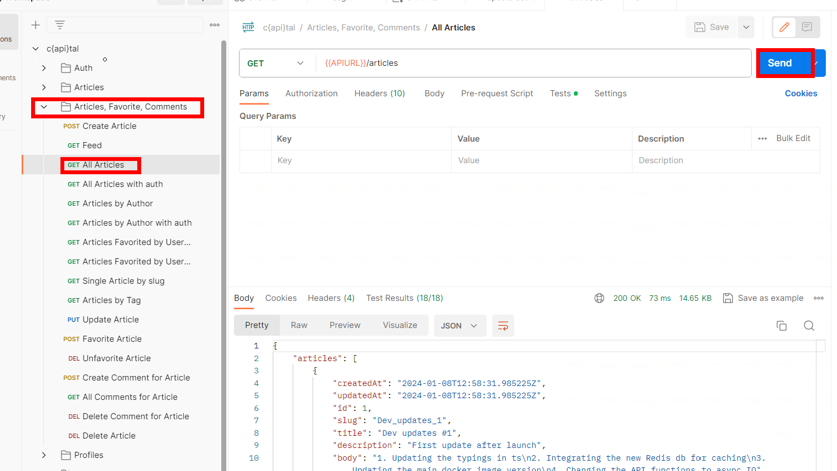The width and height of the screenshot is (837, 471).
Task: Click the request URL field
Action: [x=534, y=63]
